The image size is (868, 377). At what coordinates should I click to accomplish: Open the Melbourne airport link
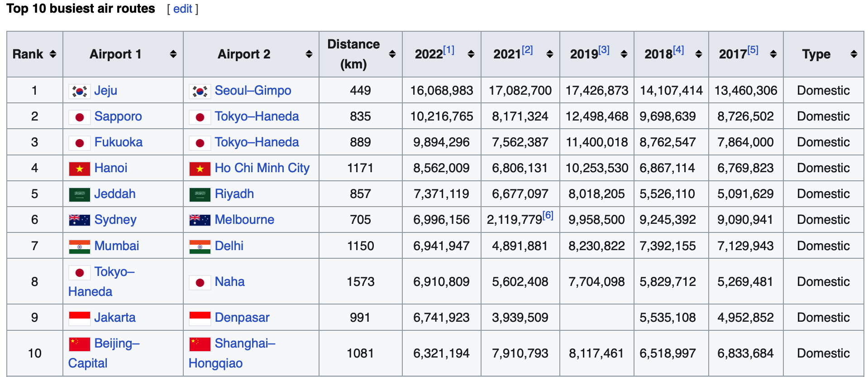point(244,219)
